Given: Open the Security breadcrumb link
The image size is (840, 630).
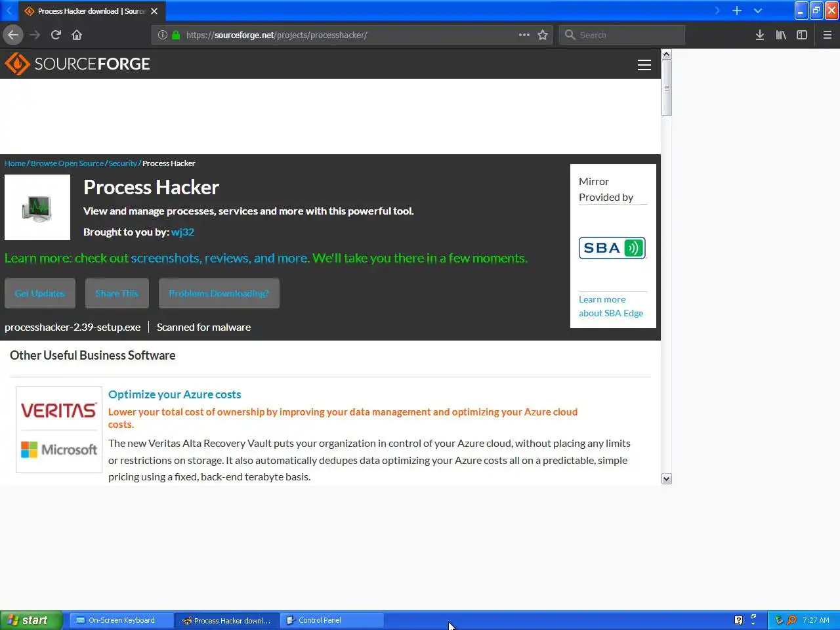Looking at the screenshot, I should (123, 163).
